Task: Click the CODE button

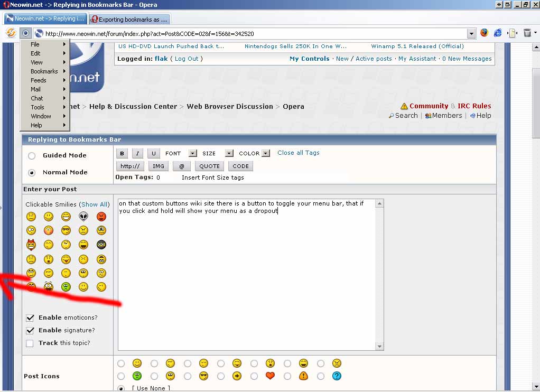Action: point(240,166)
